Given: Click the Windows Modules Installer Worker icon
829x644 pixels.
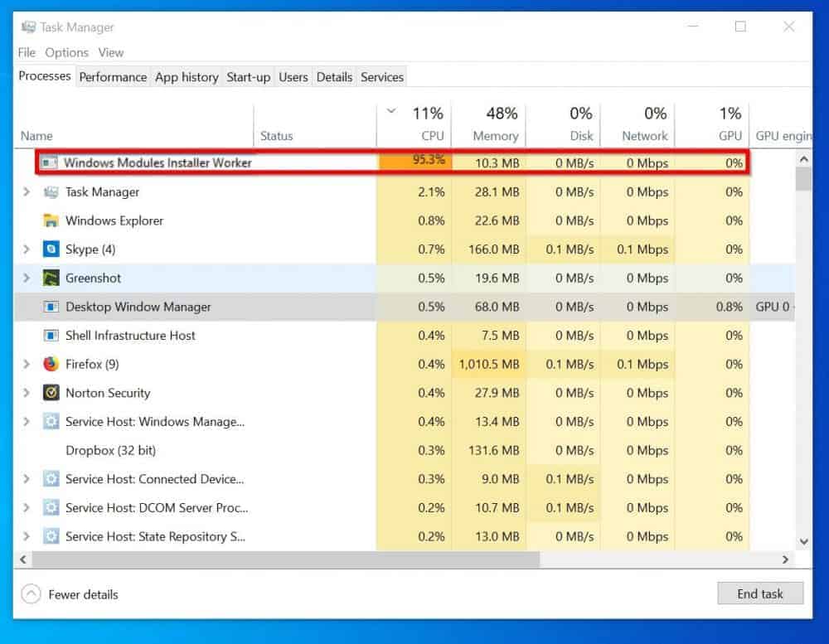Looking at the screenshot, I should pyautogui.click(x=50, y=162).
